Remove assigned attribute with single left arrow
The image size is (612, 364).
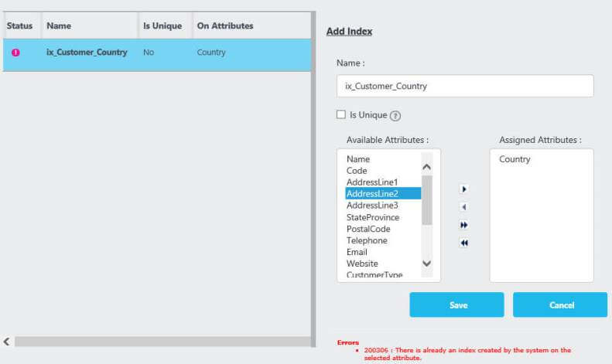click(463, 207)
